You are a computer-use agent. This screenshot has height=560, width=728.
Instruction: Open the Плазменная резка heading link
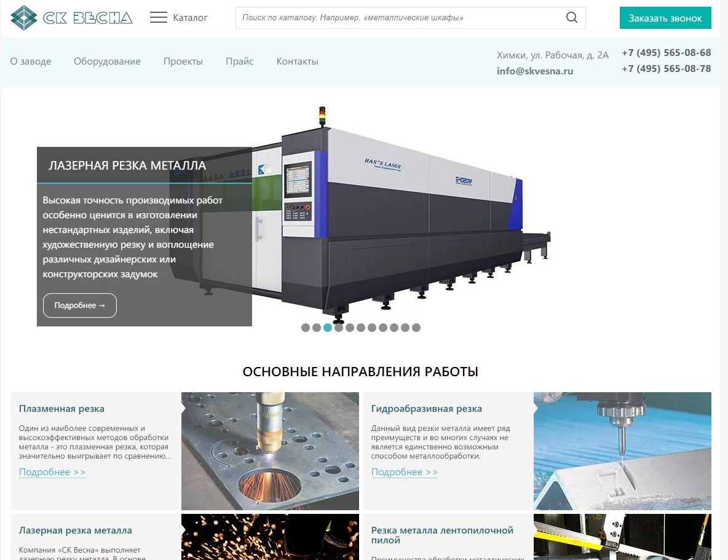[61, 409]
